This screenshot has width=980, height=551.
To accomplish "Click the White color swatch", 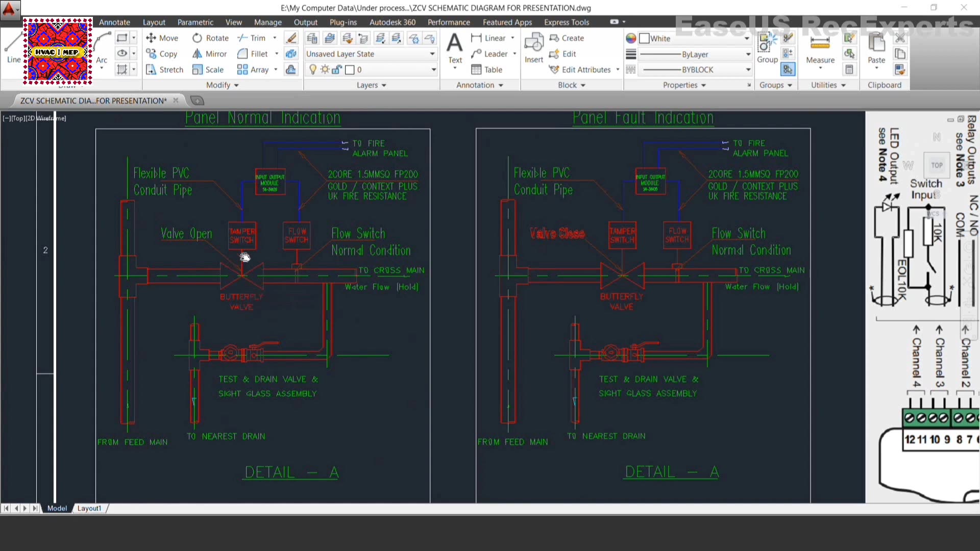I will [x=644, y=38].
